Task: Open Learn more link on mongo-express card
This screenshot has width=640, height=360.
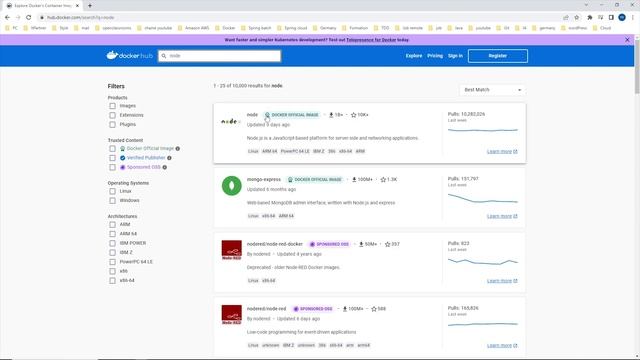Action: pos(502,216)
